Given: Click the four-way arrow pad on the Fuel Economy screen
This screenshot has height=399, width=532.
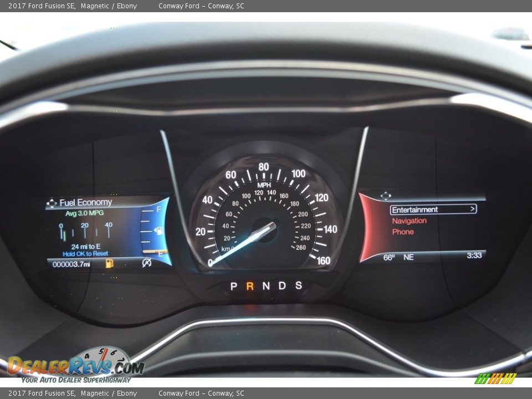Looking at the screenshot, I should tap(53, 202).
